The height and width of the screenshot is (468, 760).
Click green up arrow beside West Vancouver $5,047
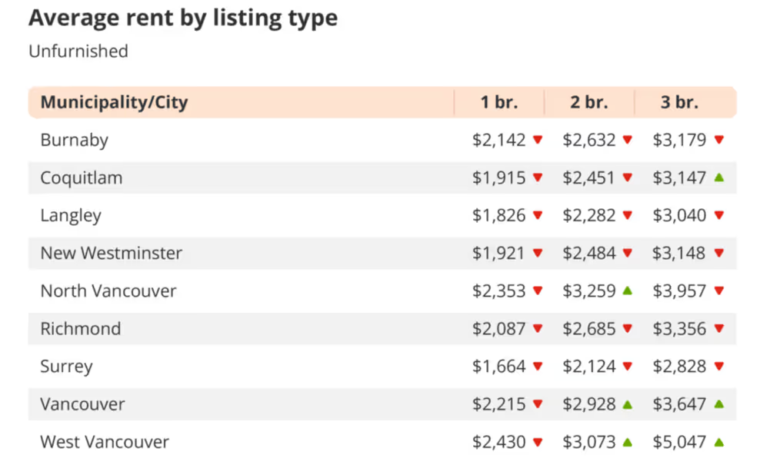point(718,442)
